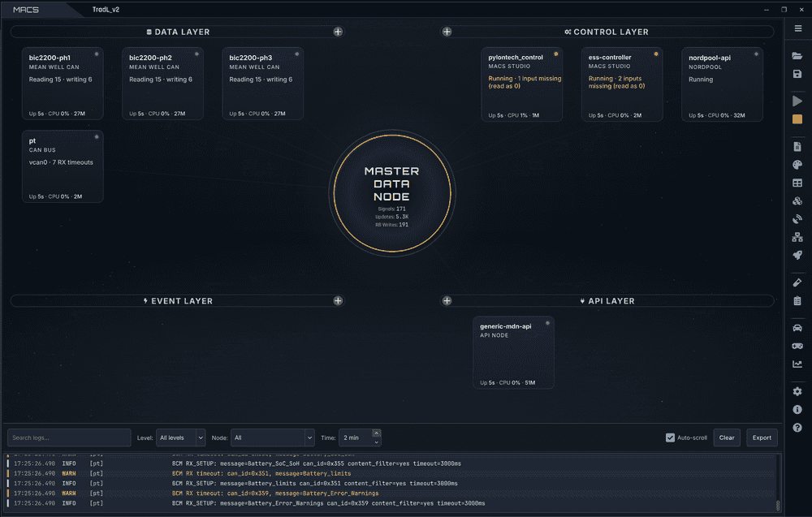Viewport: 812px width, 517px height.
Task: Click the log scrollbar at right edge
Action: [778, 505]
